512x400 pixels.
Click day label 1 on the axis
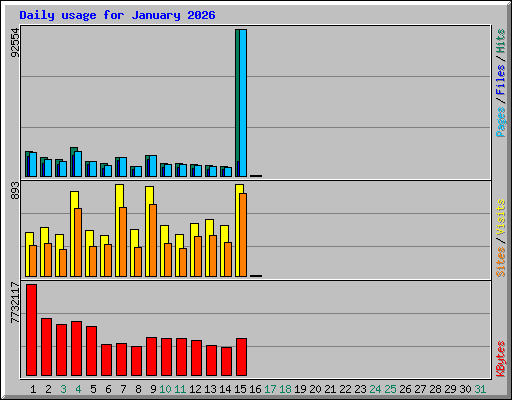(x=33, y=389)
